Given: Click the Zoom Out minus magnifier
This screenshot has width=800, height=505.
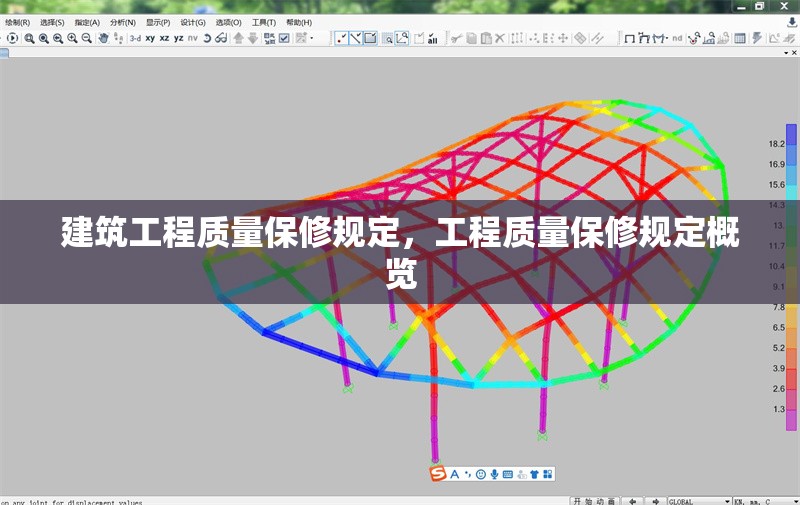Looking at the screenshot, I should click(87, 38).
